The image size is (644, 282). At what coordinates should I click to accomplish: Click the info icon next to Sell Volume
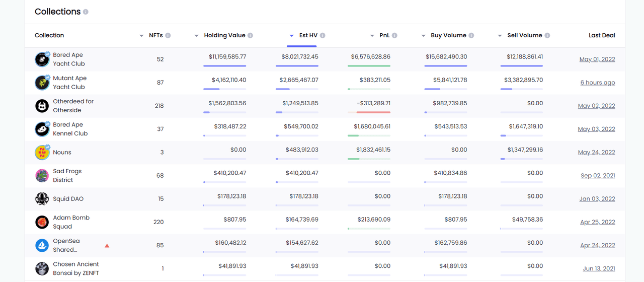[x=547, y=35]
